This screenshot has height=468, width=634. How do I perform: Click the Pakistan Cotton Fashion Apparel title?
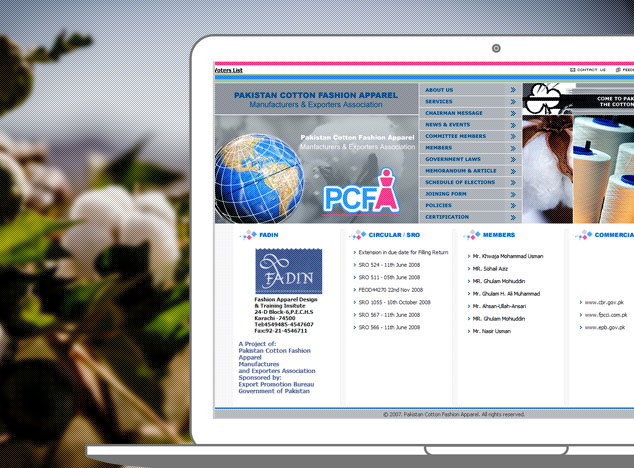click(316, 95)
